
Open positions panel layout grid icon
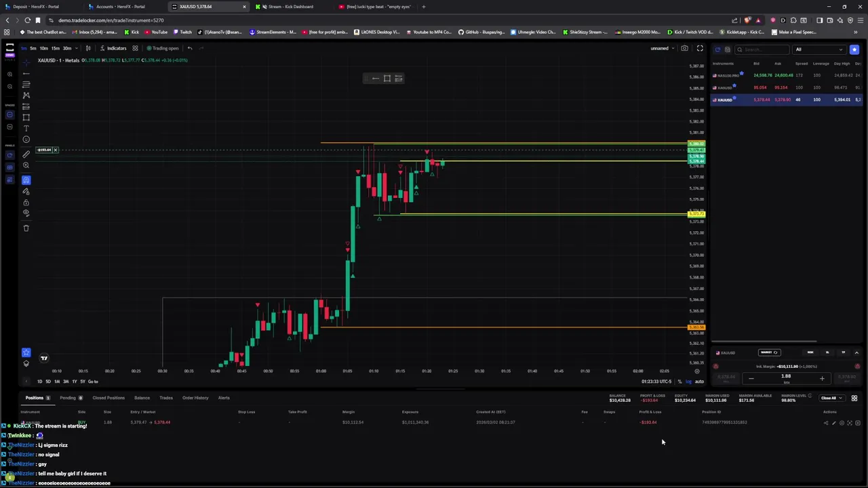click(854, 398)
